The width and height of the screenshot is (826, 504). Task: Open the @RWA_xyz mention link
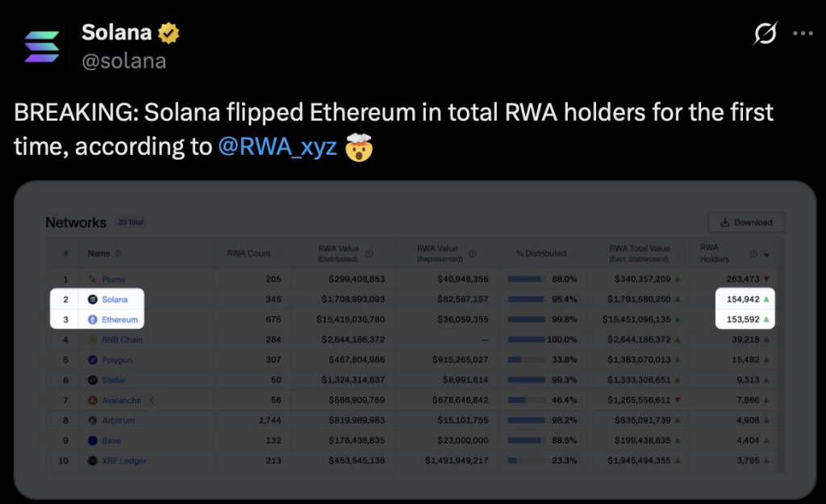(277, 148)
